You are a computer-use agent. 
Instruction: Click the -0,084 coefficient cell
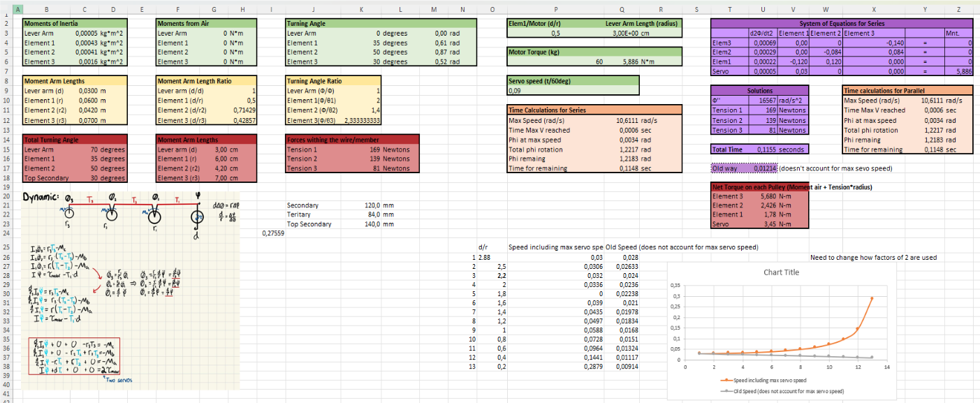point(826,52)
